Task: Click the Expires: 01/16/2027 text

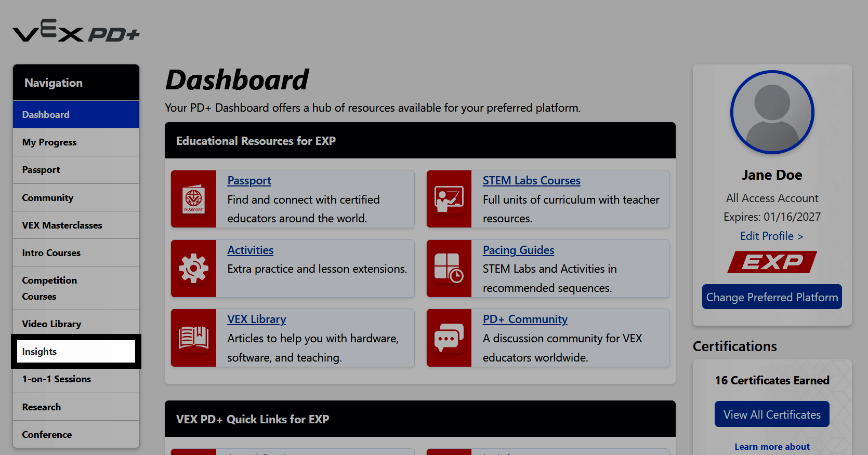Action: click(x=772, y=217)
